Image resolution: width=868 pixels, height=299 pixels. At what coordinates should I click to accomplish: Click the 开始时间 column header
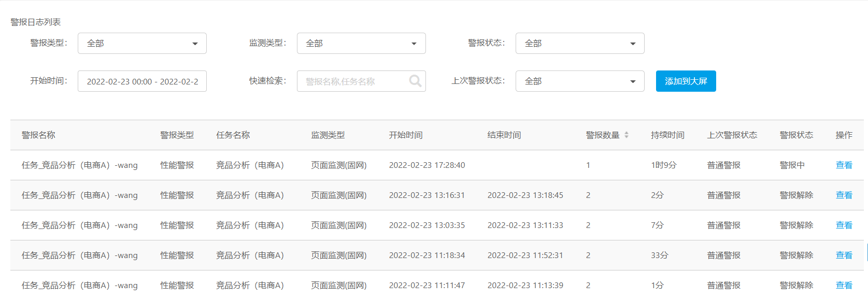pyautogui.click(x=406, y=135)
